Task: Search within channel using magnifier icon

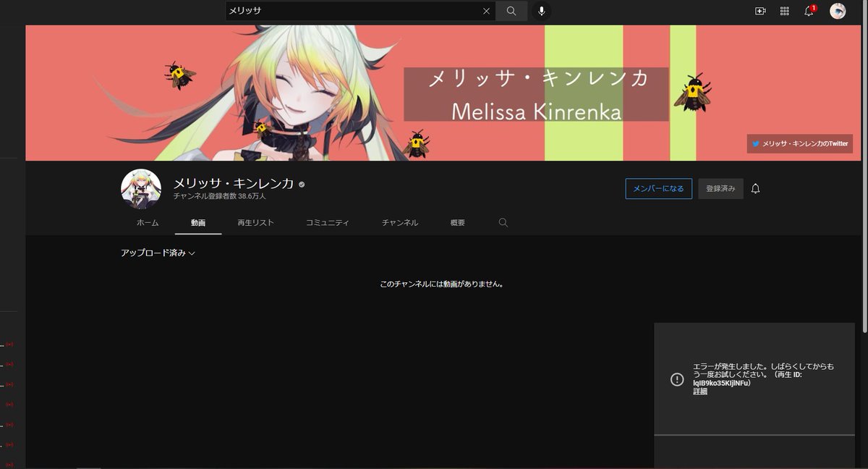Action: 503,223
